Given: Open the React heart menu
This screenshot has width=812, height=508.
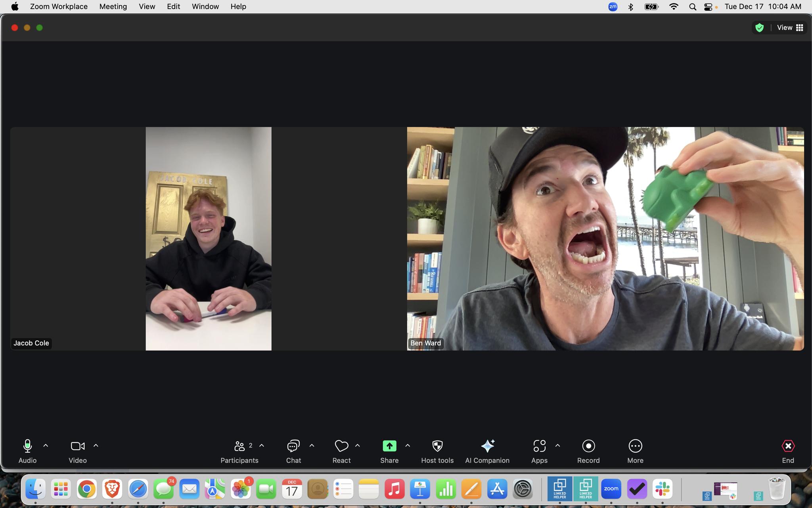Looking at the screenshot, I should 341,451.
